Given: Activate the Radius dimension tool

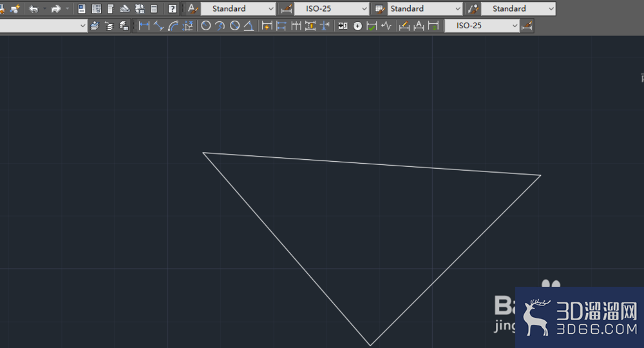Looking at the screenshot, I should (x=206, y=26).
